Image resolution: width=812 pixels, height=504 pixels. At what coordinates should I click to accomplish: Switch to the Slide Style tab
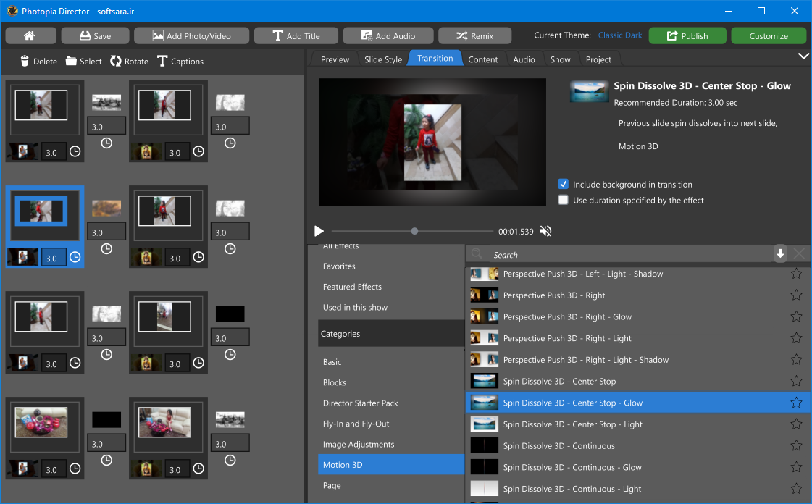click(x=382, y=59)
